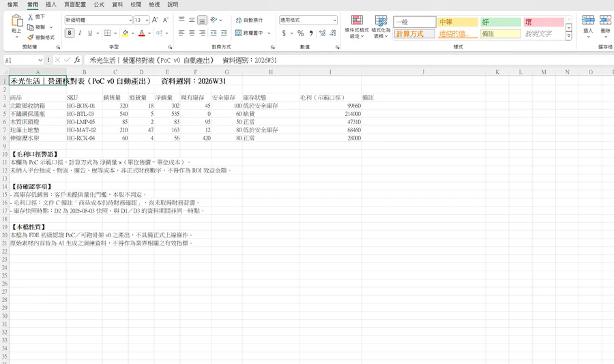Image resolution: width=614 pixels, height=364 pixels.
Task: Apply comma style number format
Action: (311, 33)
